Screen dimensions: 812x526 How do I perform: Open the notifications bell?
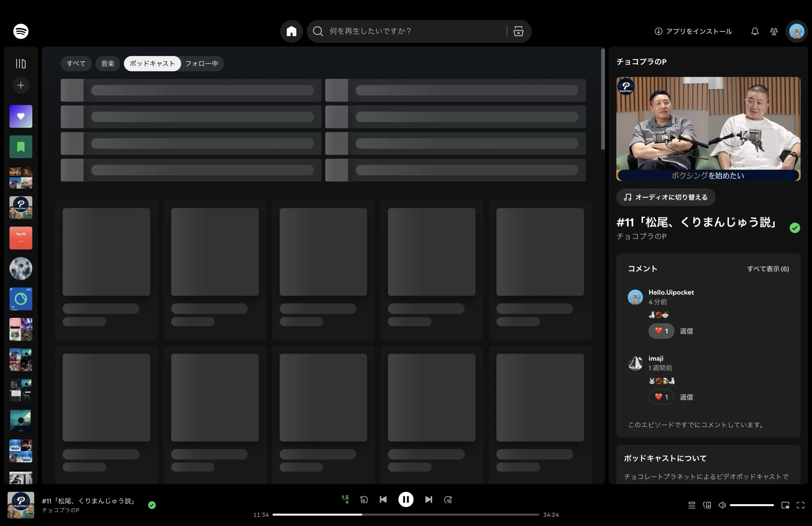755,32
